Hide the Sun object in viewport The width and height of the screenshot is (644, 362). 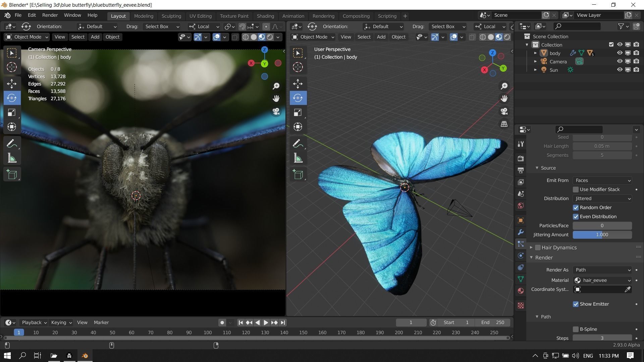620,70
